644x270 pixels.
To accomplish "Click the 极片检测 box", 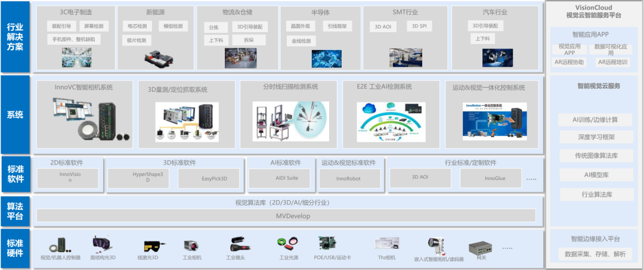I will pos(137,40).
